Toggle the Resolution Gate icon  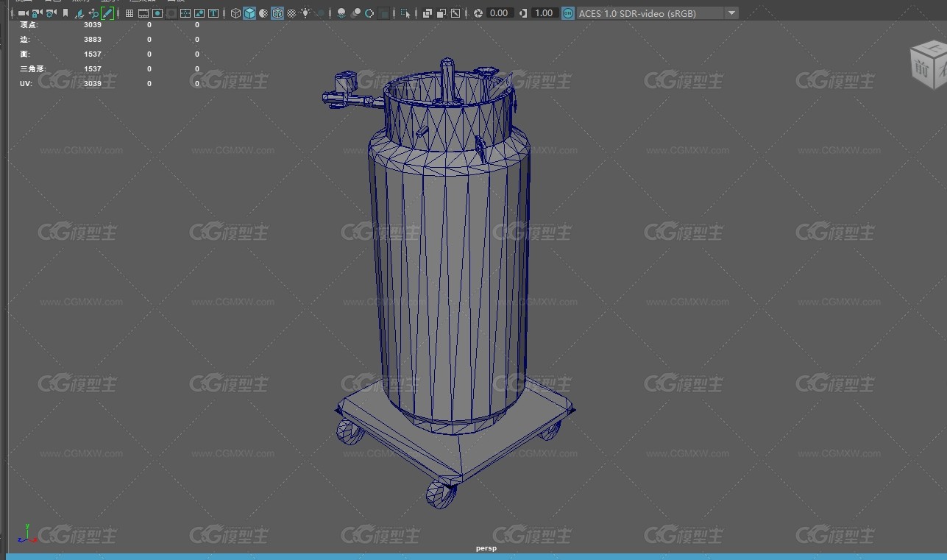tap(157, 13)
